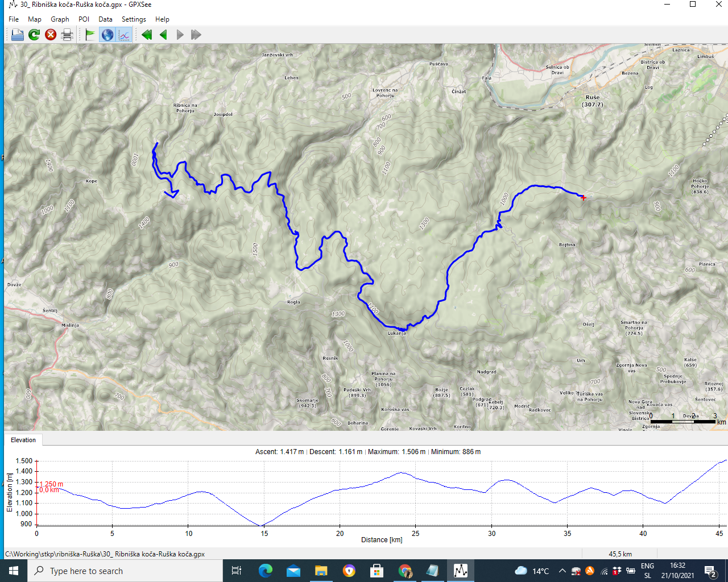Screen dimensions: 728x582
Task: Open the File menu
Action: pos(14,19)
